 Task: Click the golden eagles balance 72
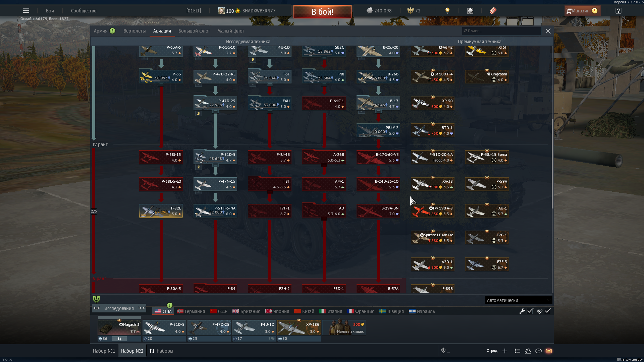coord(414,11)
